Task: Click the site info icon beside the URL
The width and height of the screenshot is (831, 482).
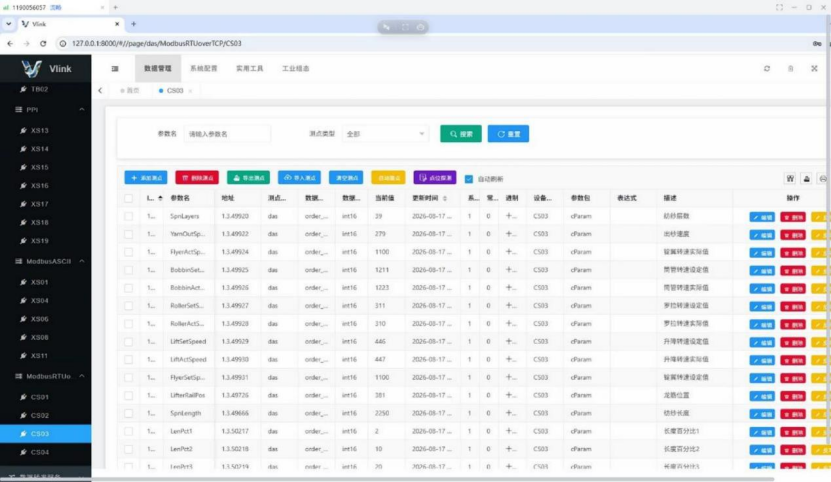Action: (x=63, y=43)
